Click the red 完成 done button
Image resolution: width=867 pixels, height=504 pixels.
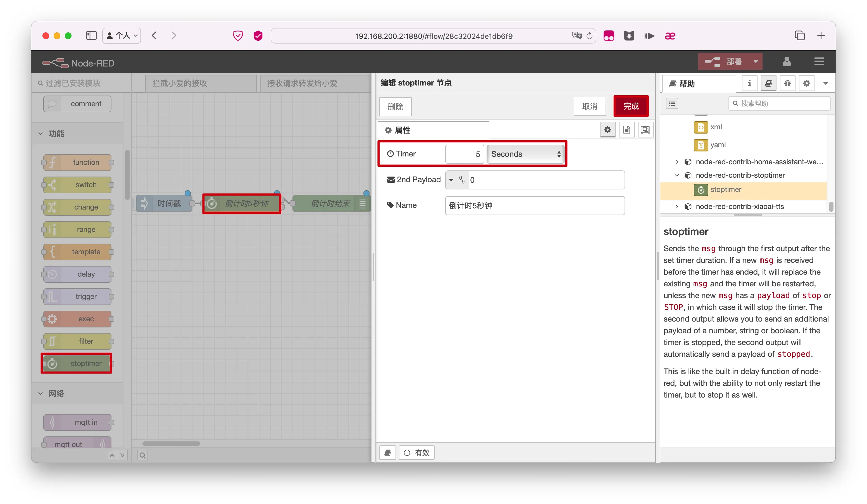pyautogui.click(x=631, y=106)
